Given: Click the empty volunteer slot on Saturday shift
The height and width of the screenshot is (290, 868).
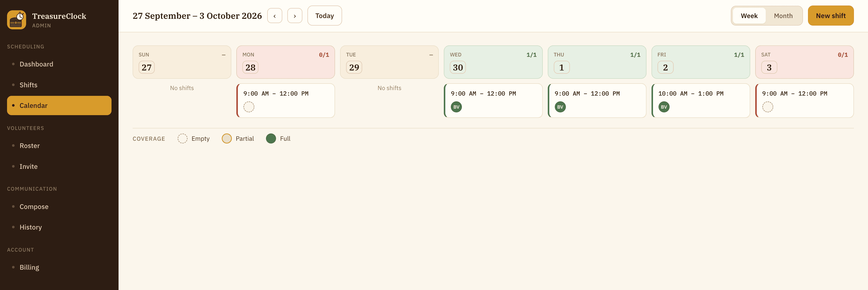Looking at the screenshot, I should 768,107.
